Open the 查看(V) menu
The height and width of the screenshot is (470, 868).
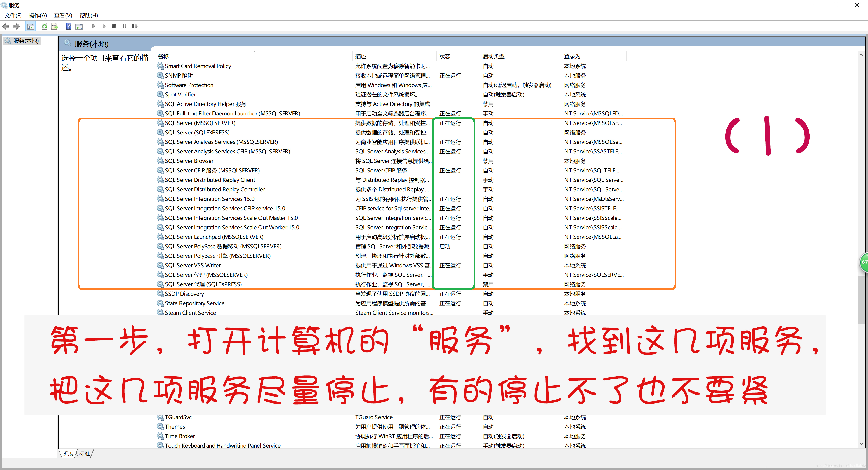pos(63,16)
